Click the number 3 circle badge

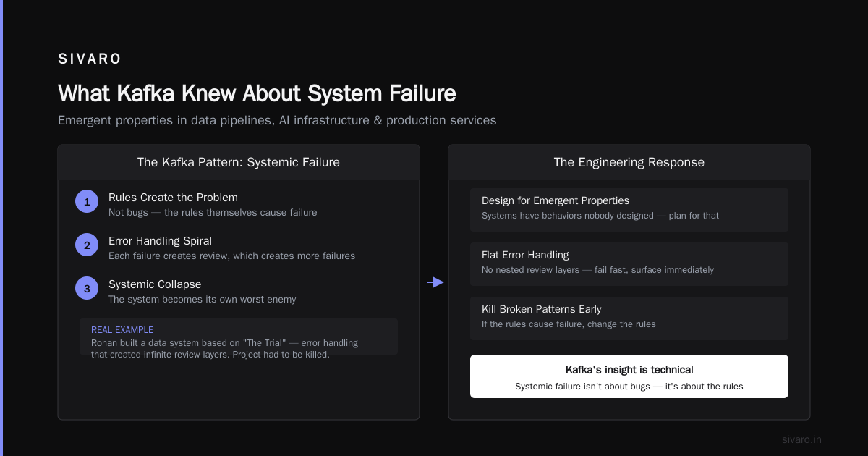pos(87,289)
